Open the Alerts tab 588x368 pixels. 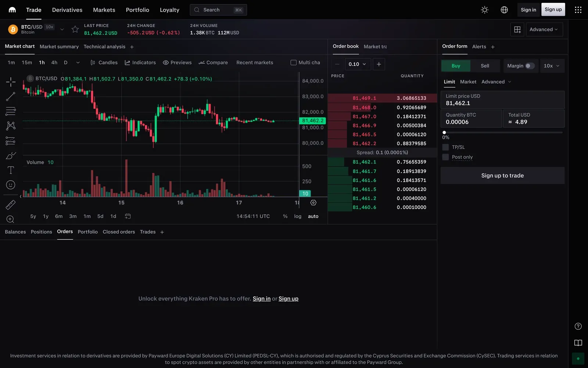[x=479, y=47]
